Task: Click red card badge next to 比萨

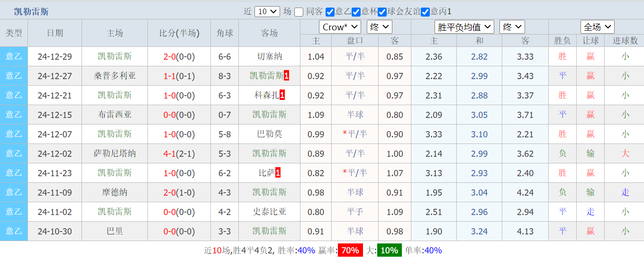Action: [278, 173]
